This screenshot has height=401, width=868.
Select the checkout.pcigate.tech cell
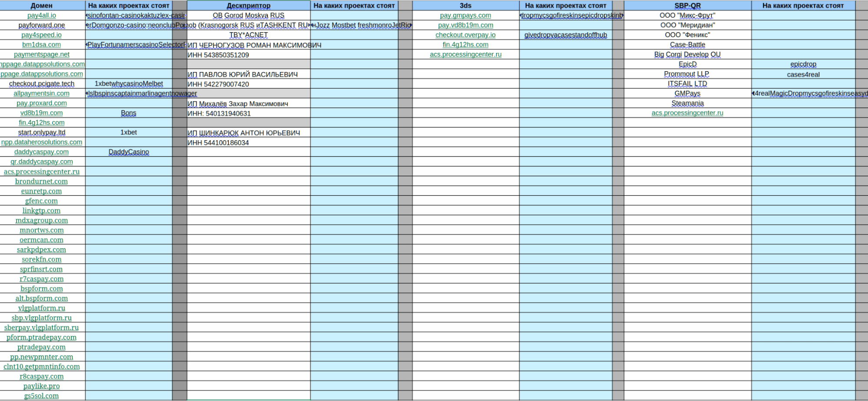click(42, 84)
